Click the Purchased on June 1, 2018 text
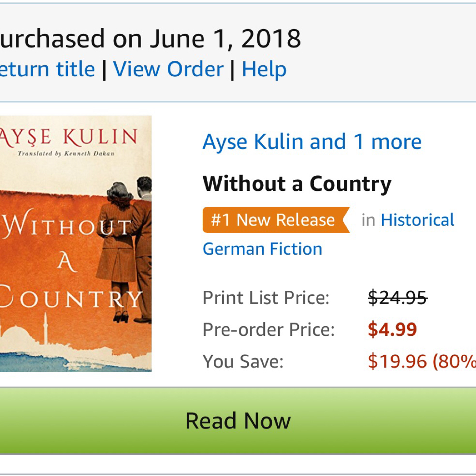 pos(150,39)
